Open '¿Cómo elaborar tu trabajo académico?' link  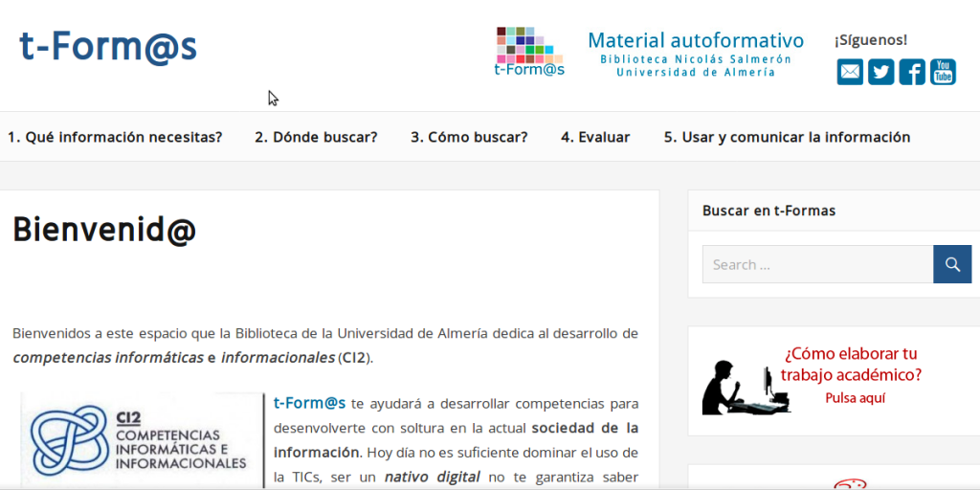point(852,364)
